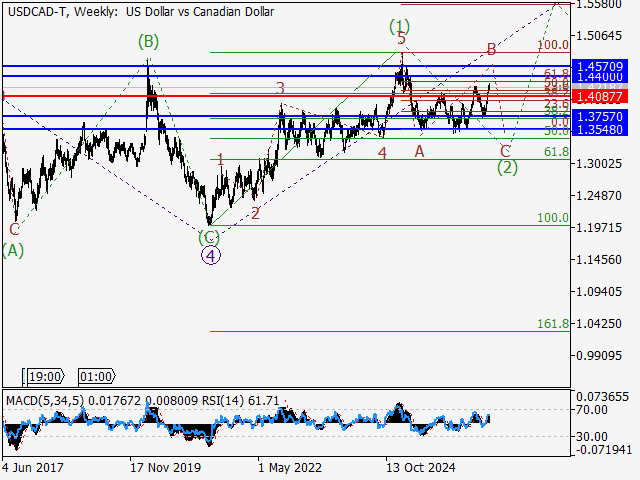Select the green (2) wave label

(x=507, y=167)
